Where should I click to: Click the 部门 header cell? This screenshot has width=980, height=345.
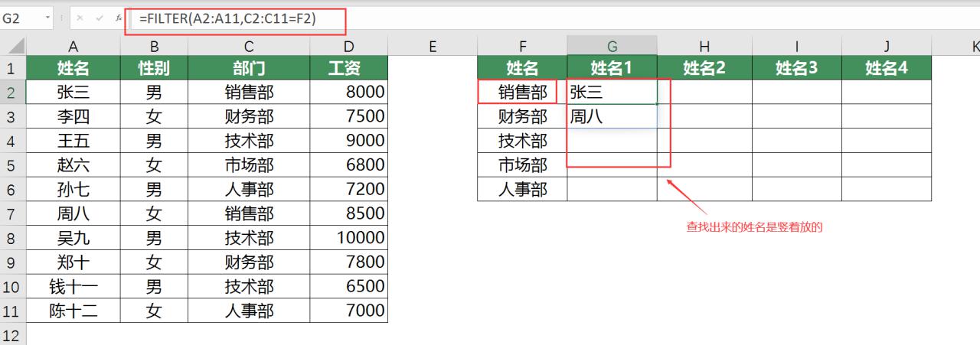(x=249, y=68)
